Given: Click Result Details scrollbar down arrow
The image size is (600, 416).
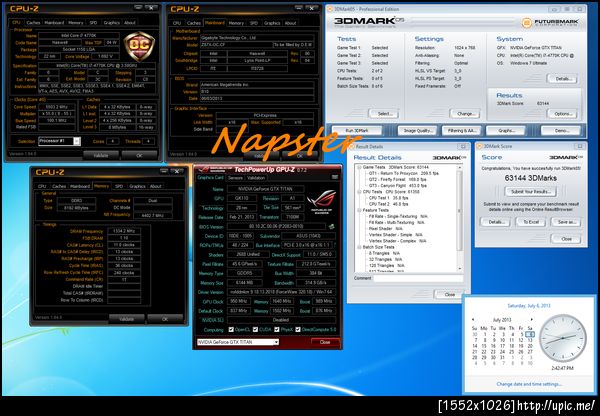Looking at the screenshot, I should tap(460, 268).
